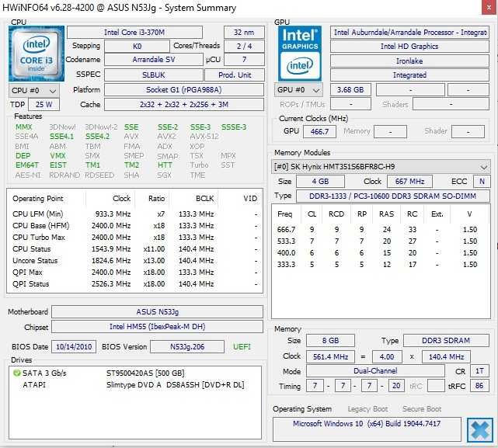Expand the SK Hynix memory module dropdown
The width and height of the screenshot is (498, 448).
(381, 167)
